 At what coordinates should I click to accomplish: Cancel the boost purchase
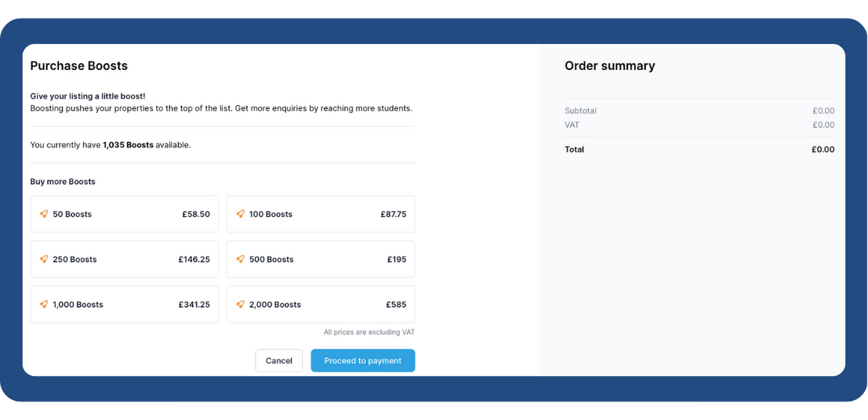pyautogui.click(x=279, y=360)
